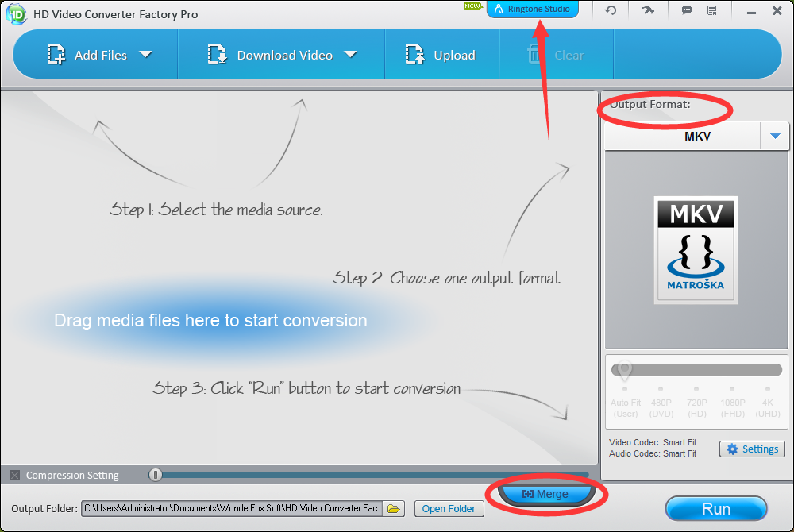Open the MKV output format dropdown arrow
Image resolution: width=794 pixels, height=532 pixels.
point(775,136)
